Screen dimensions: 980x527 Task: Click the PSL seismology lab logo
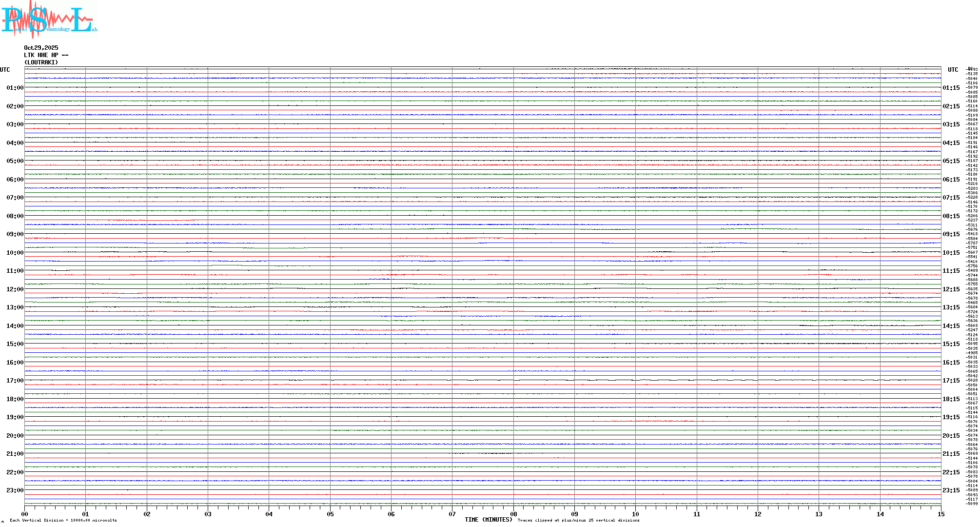pos(49,19)
